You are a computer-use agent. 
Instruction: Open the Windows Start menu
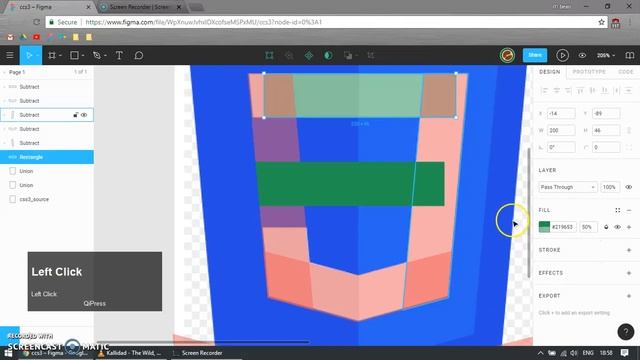point(8,353)
